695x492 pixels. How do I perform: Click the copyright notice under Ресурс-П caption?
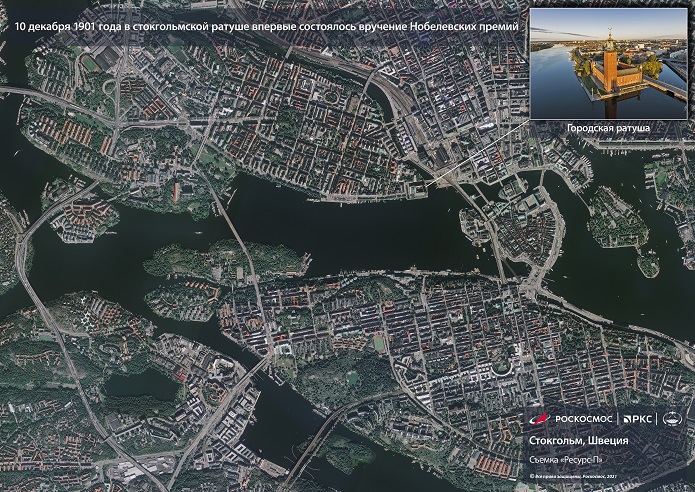click(572, 477)
